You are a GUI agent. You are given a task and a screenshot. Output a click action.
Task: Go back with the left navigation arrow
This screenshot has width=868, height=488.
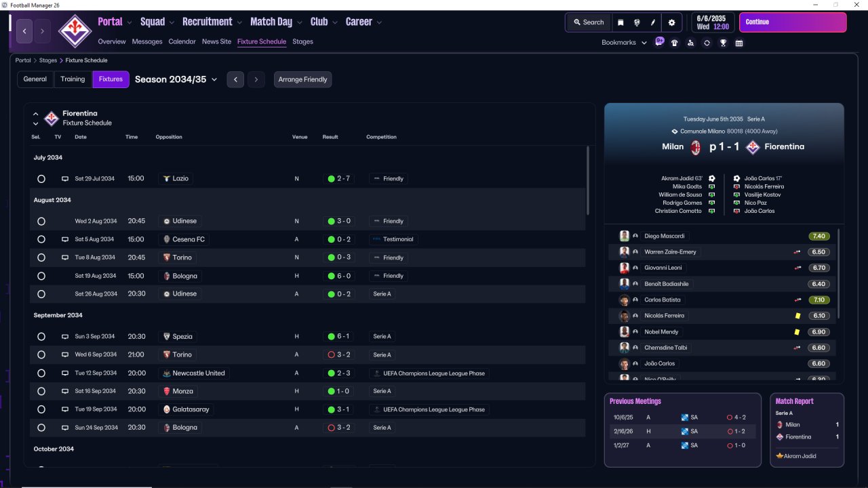pyautogui.click(x=25, y=31)
